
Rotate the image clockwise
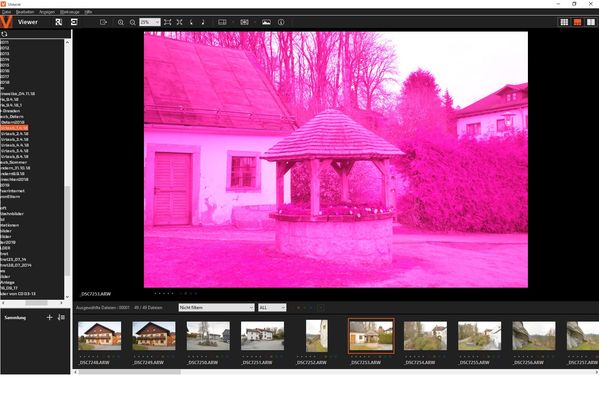pos(203,22)
